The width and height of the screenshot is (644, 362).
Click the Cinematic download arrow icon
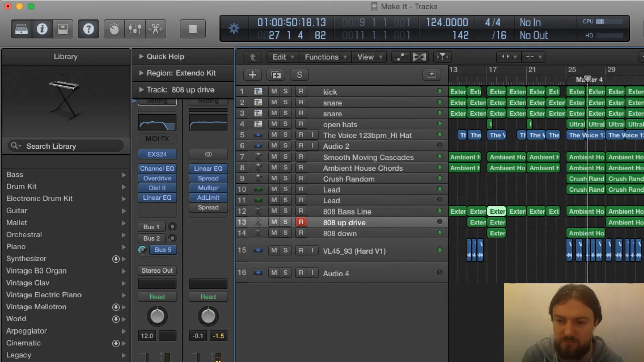116,343
